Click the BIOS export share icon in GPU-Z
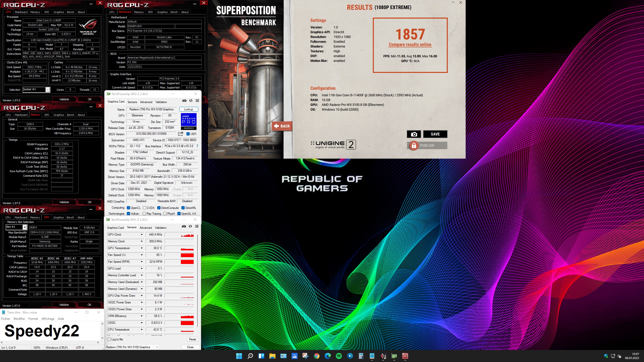644x362 pixels. click(x=181, y=134)
